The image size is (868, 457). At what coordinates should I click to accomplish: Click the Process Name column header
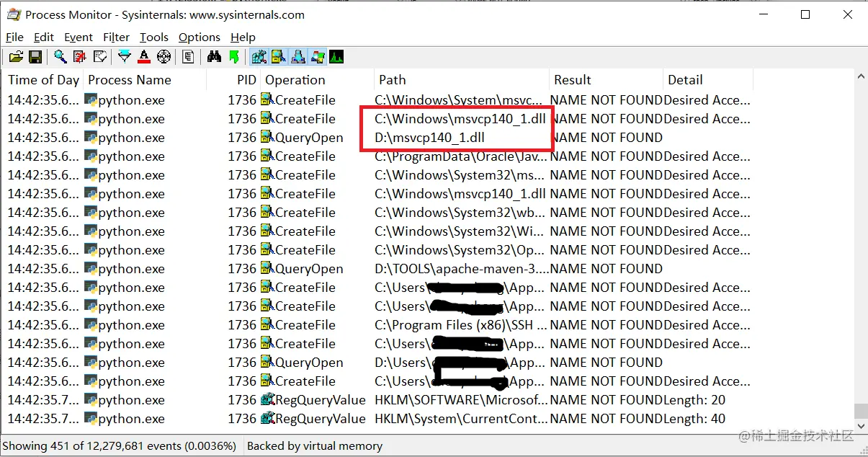145,80
